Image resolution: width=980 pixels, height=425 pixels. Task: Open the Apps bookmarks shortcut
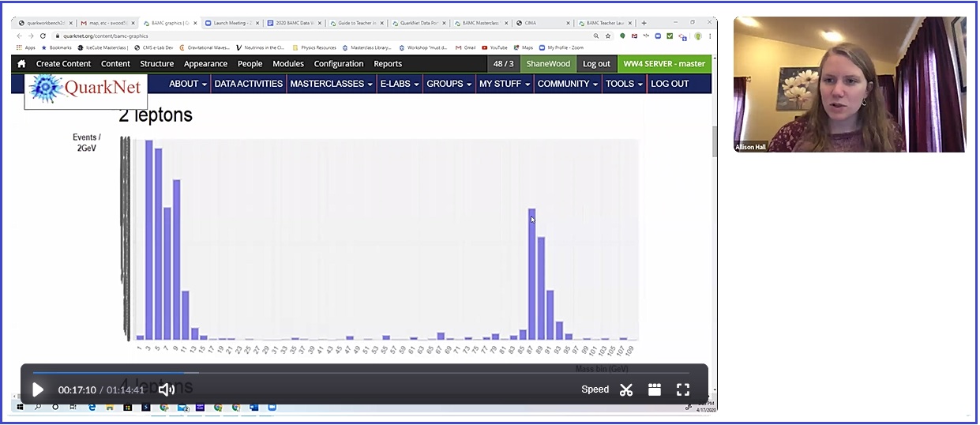25,48
